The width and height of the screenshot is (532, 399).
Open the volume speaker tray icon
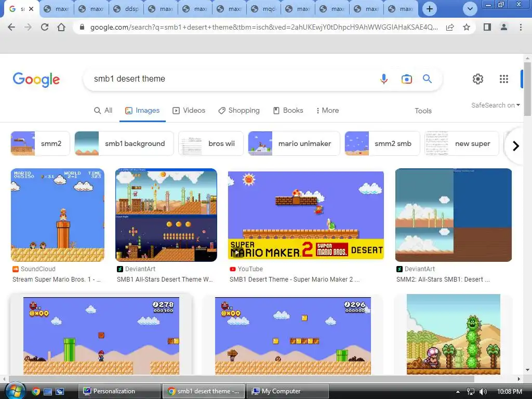point(483,392)
